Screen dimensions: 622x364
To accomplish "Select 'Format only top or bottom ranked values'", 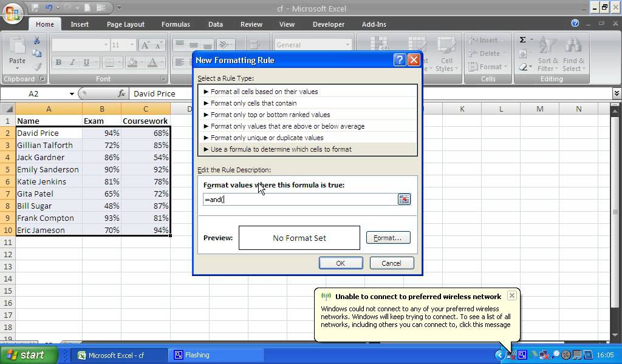I will (x=307, y=115).
